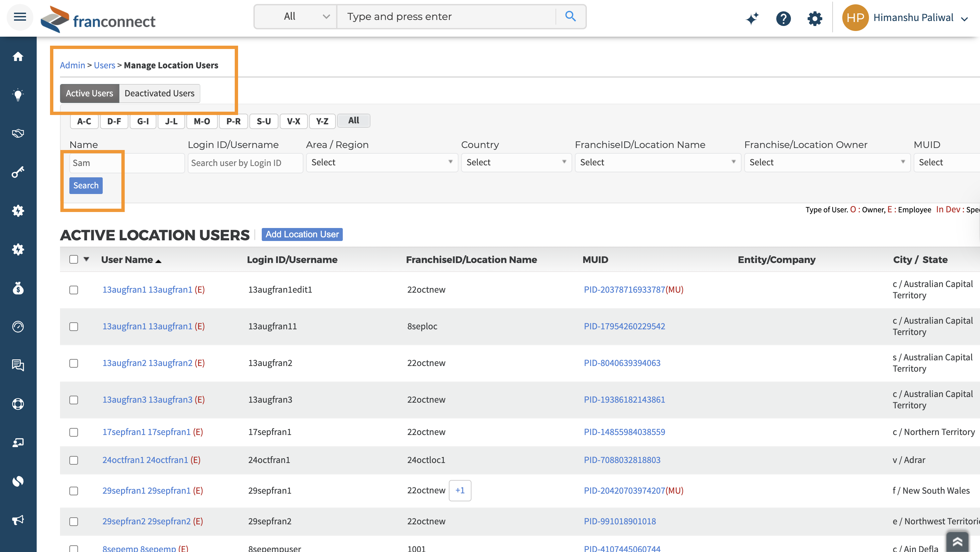Image resolution: width=980 pixels, height=552 pixels.
Task: Tick checkbox for 24octfran1 row
Action: (x=74, y=460)
